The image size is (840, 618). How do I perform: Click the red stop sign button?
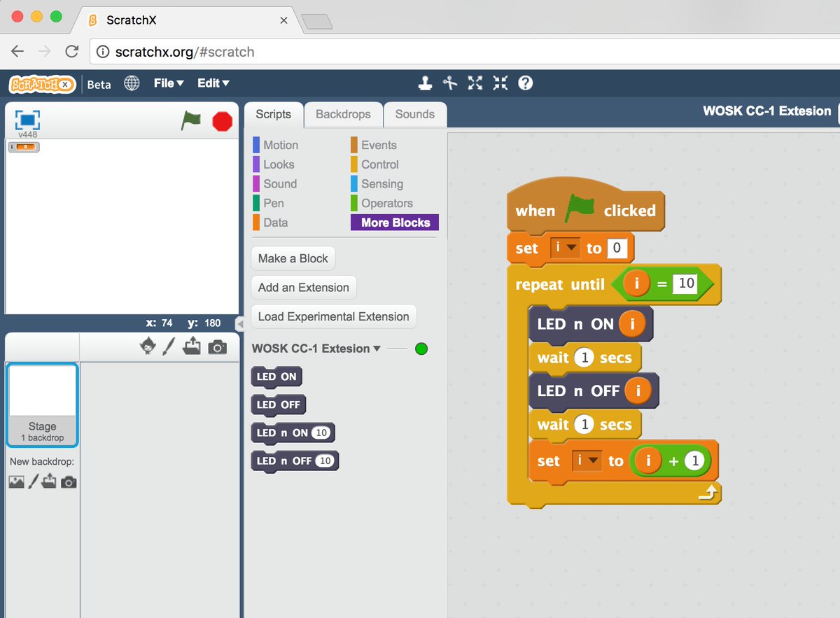point(222,121)
